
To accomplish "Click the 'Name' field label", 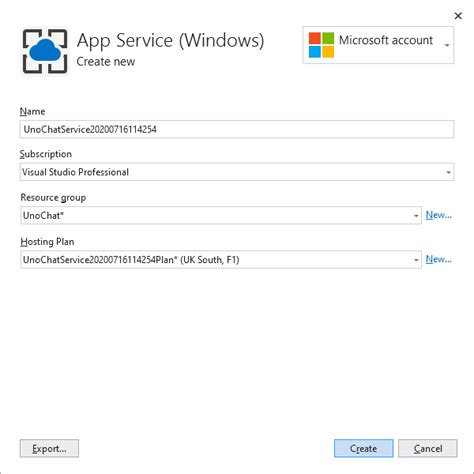I will point(32,111).
